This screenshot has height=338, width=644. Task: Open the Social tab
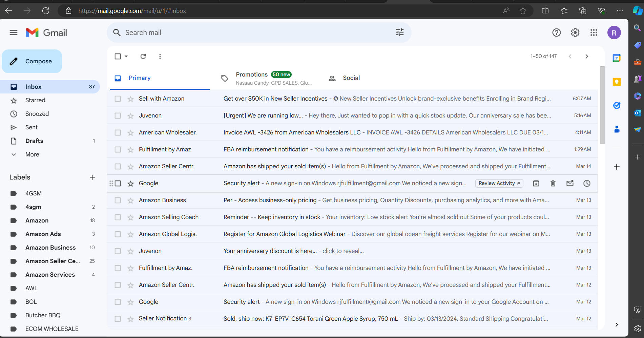(x=351, y=78)
